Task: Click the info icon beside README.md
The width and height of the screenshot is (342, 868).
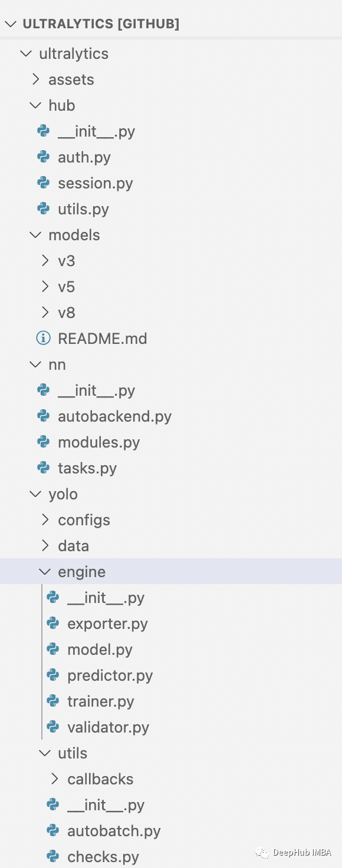Action: click(x=43, y=338)
